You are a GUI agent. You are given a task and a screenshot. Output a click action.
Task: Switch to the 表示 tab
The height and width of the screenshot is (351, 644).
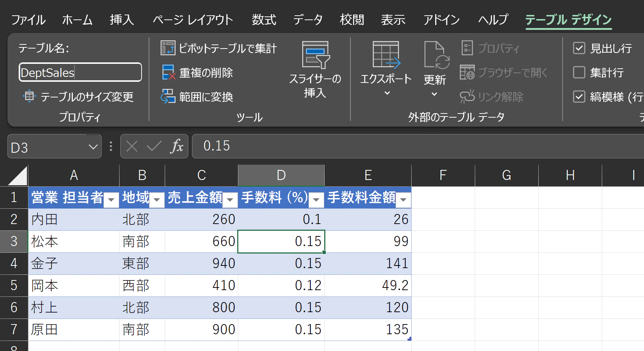click(x=393, y=19)
